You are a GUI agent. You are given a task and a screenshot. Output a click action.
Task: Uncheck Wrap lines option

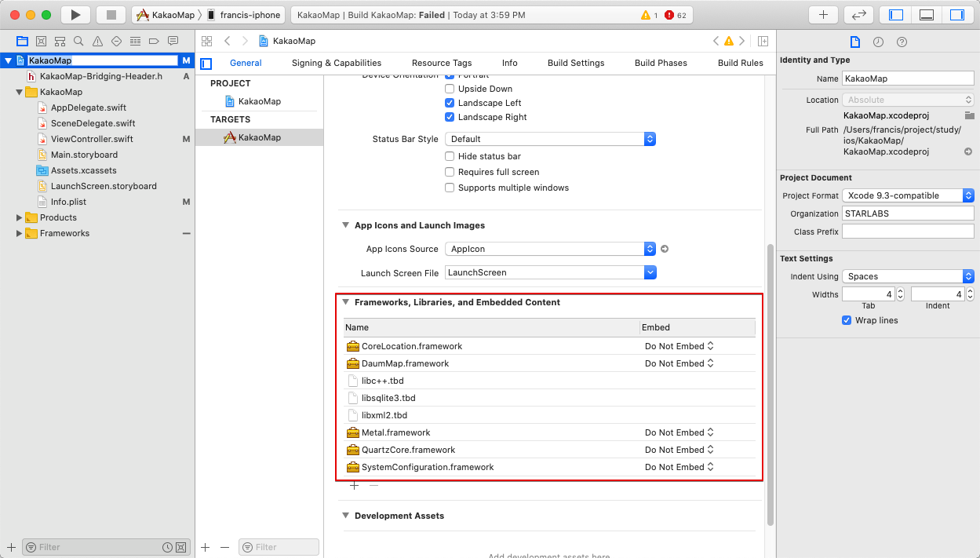(847, 320)
